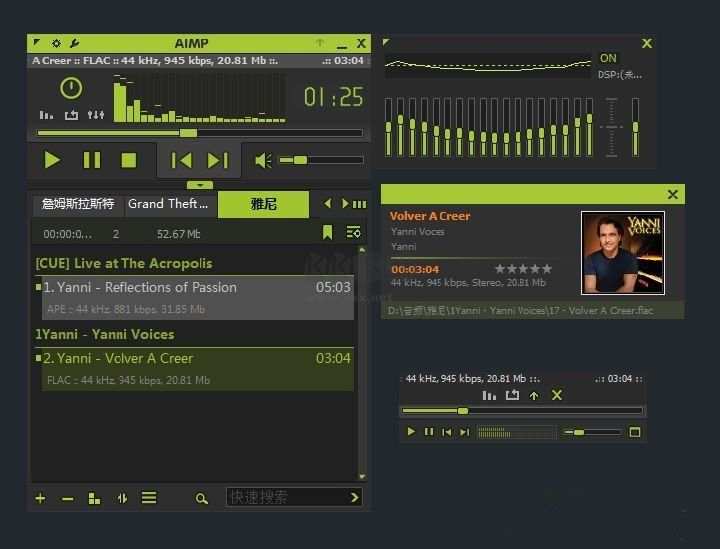720x549 pixels.
Task: Toggle stay-on-top pin in AIMP title bar
Action: [x=320, y=43]
